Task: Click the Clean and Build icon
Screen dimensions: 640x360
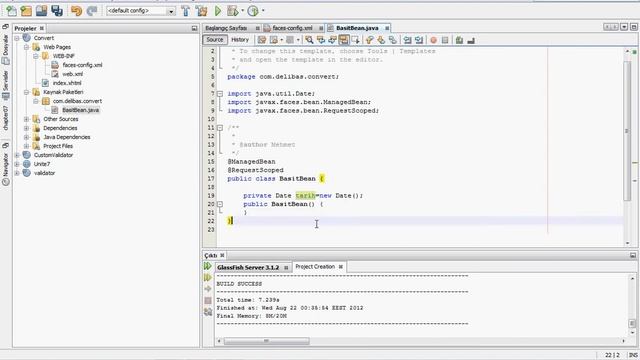Action: pos(202,11)
